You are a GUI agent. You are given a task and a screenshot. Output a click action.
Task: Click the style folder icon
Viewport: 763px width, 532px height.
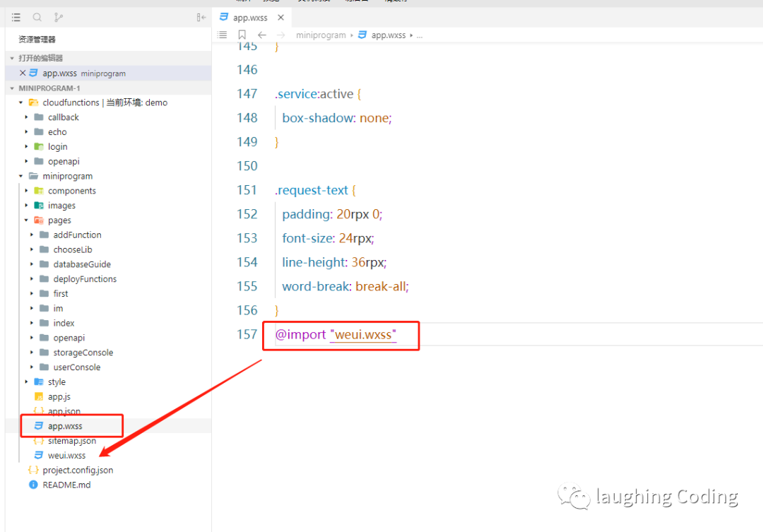tap(39, 382)
